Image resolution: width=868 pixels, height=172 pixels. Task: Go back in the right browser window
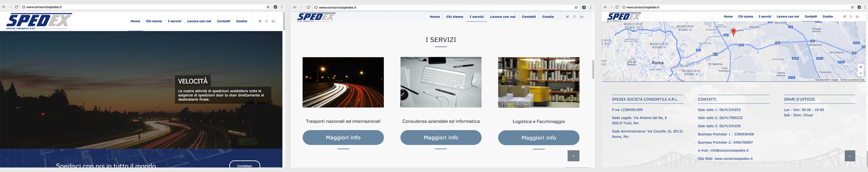tap(605, 7)
